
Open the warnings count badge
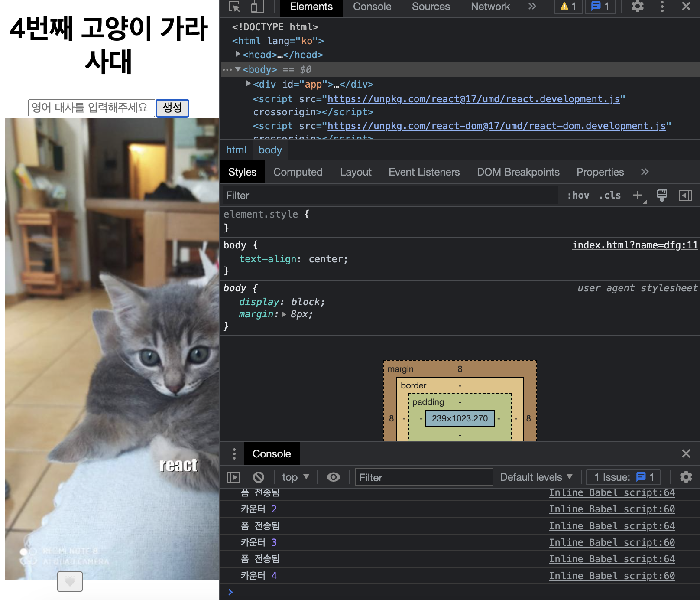(568, 7)
